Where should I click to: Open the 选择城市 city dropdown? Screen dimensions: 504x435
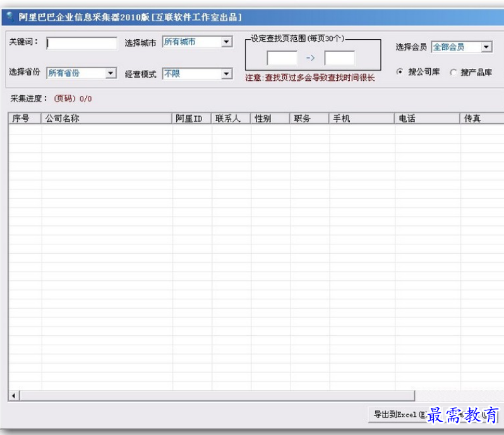pyautogui.click(x=197, y=42)
